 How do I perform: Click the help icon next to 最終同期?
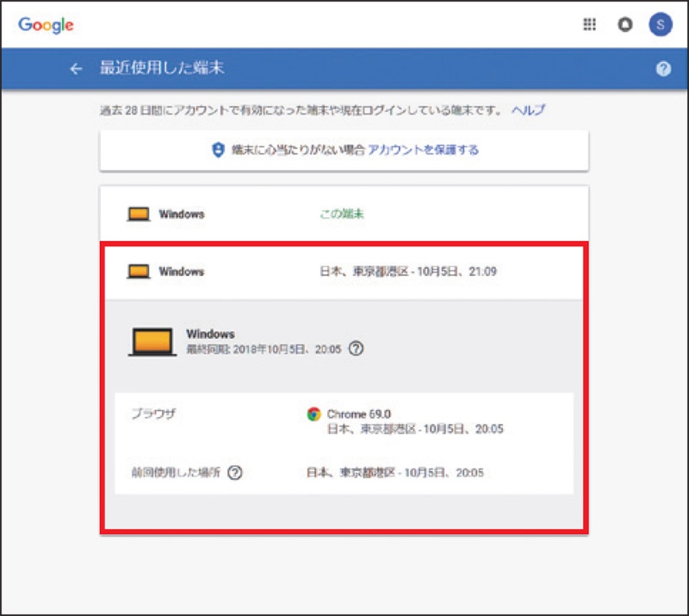point(357,349)
